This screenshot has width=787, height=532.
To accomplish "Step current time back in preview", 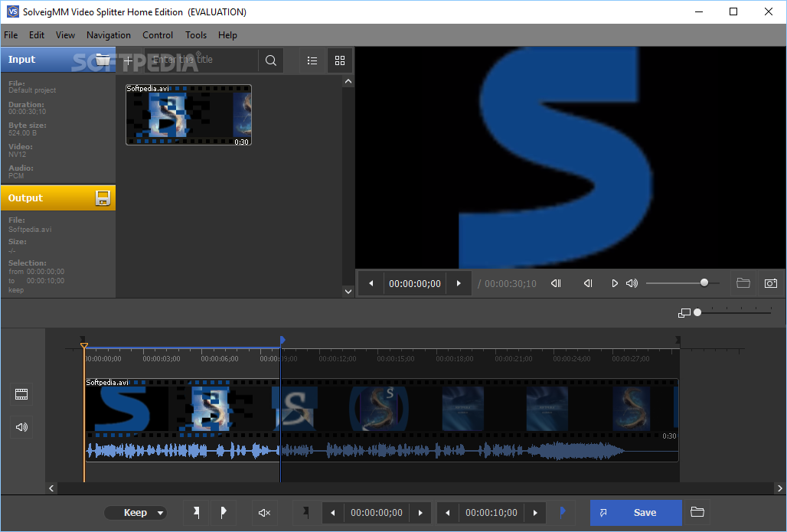I will pos(371,283).
